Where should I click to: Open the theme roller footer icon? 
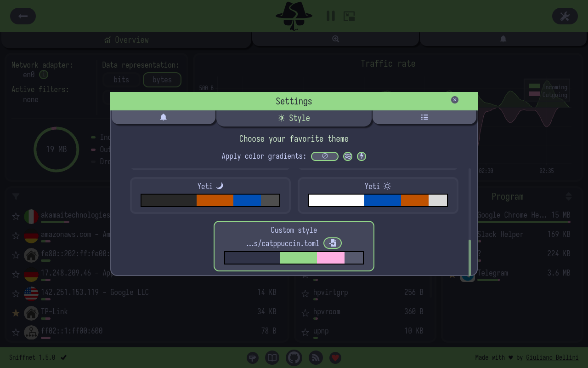pos(253,357)
